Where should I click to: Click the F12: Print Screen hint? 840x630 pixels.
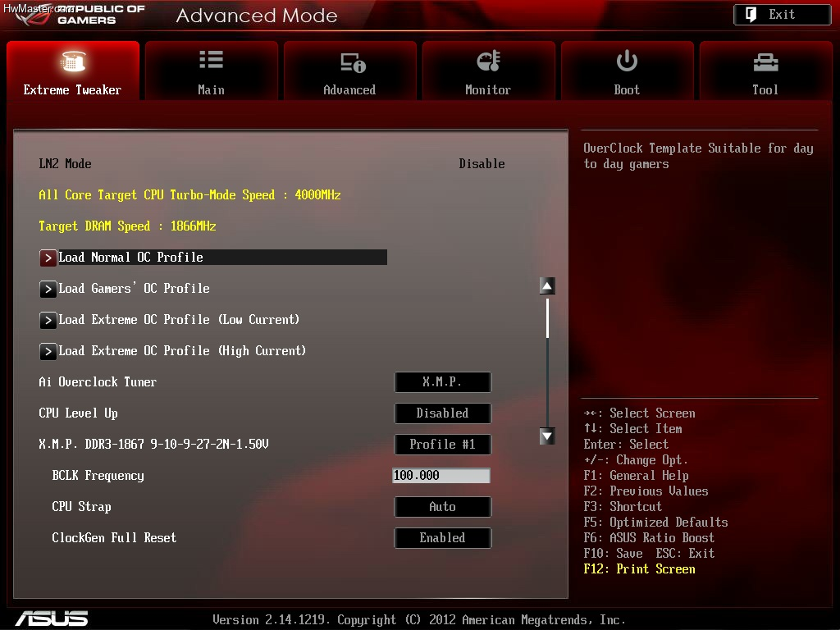[640, 569]
